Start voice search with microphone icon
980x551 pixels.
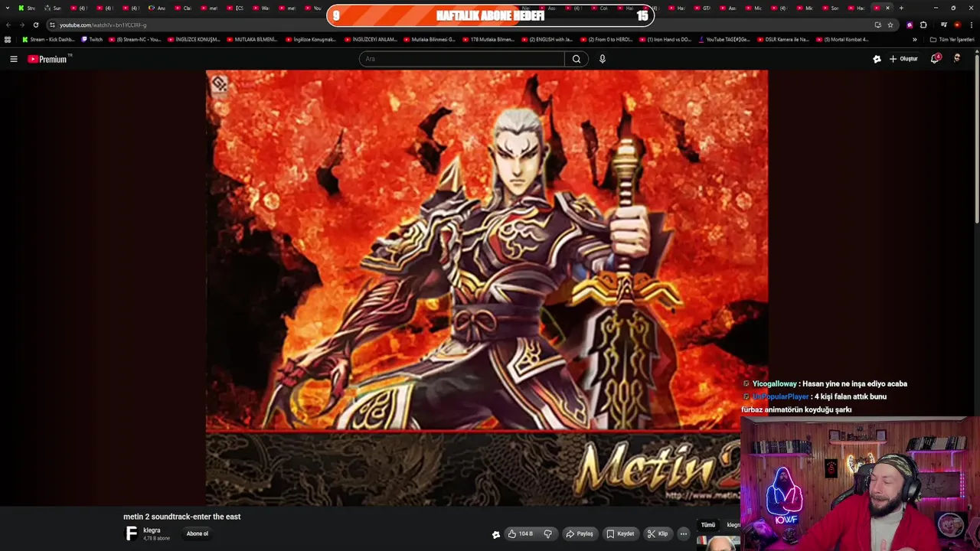click(x=603, y=59)
